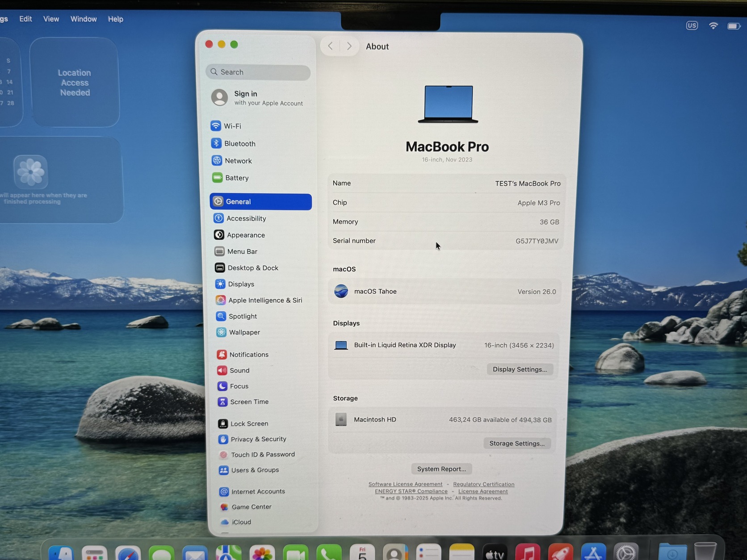This screenshot has width=747, height=560.
Task: Click the serial number G5J7TY0JMV
Action: 537,241
